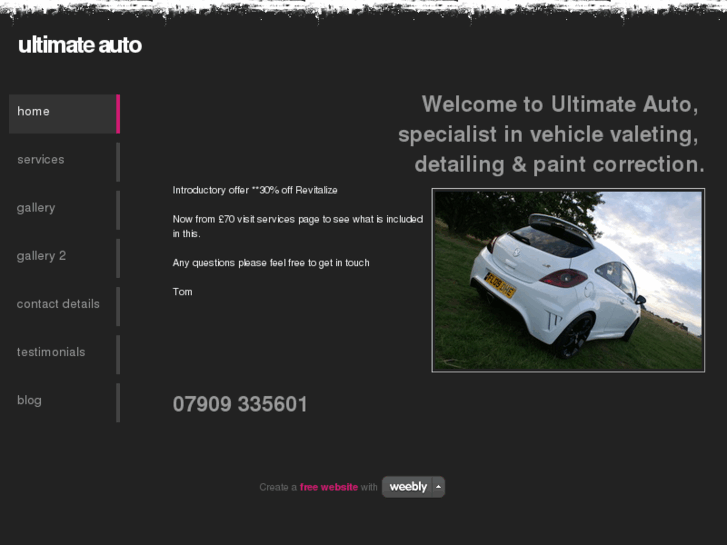Screen dimensions: 727x545
Task: Select gallery 2 in sidebar
Action: point(64,258)
